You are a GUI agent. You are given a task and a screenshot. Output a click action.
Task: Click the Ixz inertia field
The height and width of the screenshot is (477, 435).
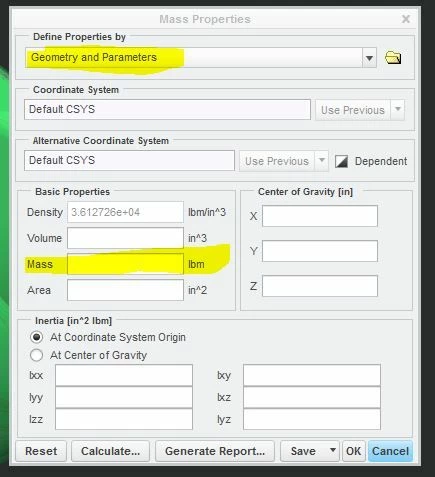[x=312, y=397]
